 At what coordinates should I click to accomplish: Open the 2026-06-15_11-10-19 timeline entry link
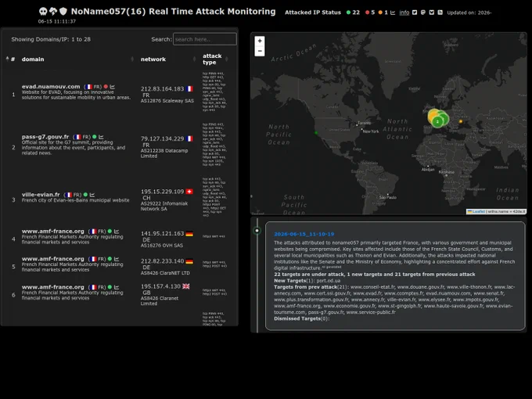(x=304, y=234)
